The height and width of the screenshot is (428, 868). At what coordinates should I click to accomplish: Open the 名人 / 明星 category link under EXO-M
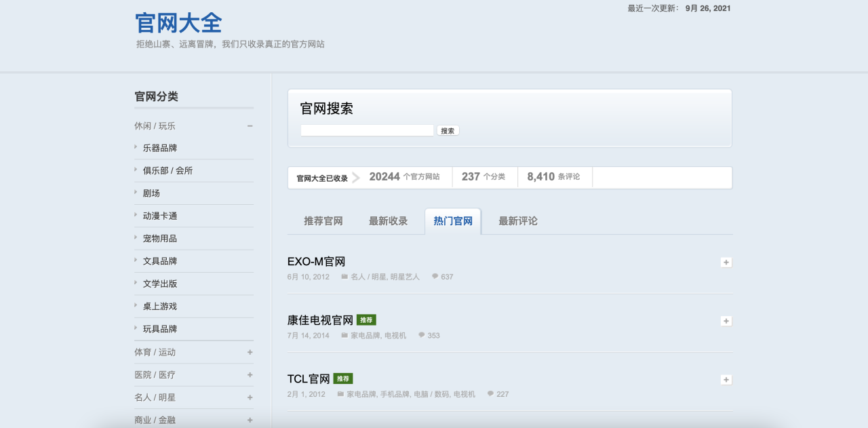click(368, 277)
